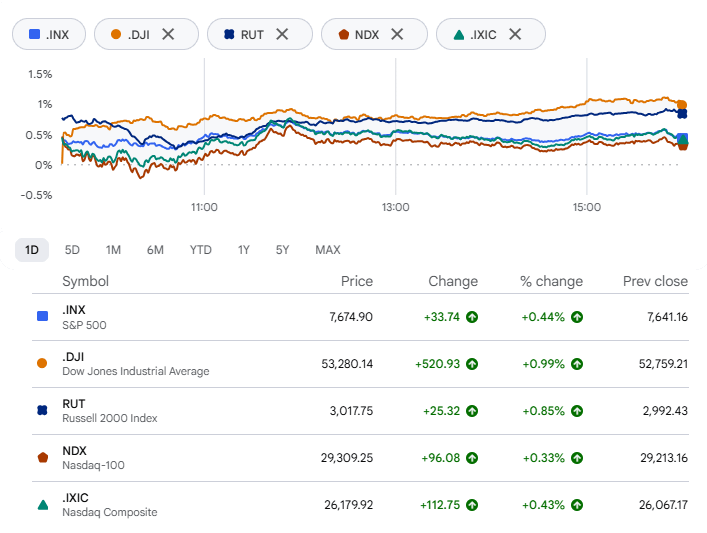
Task: Select the YTD range tab
Action: tap(201, 250)
